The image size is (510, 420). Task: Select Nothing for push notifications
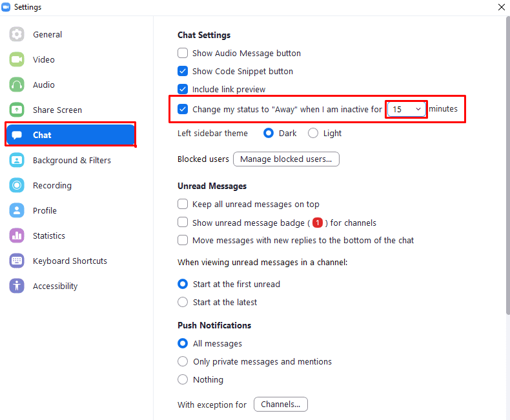pyautogui.click(x=183, y=379)
